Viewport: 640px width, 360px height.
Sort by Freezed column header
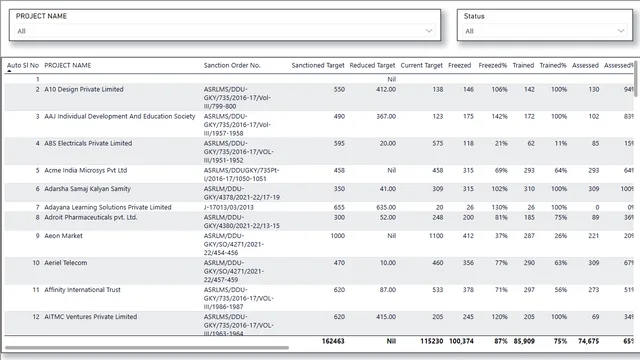point(460,65)
